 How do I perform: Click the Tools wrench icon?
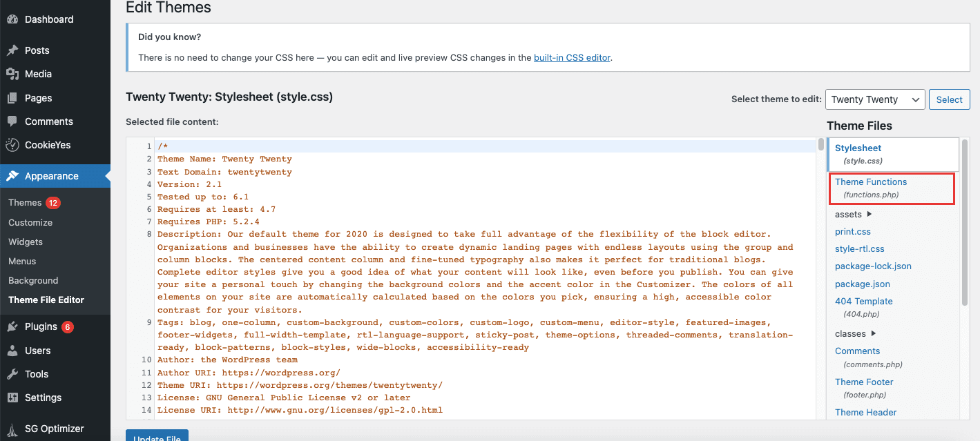[12, 374]
